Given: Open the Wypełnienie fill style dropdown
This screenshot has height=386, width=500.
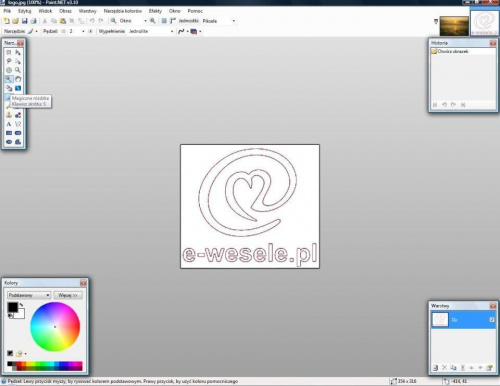Looking at the screenshot, I should click(172, 31).
